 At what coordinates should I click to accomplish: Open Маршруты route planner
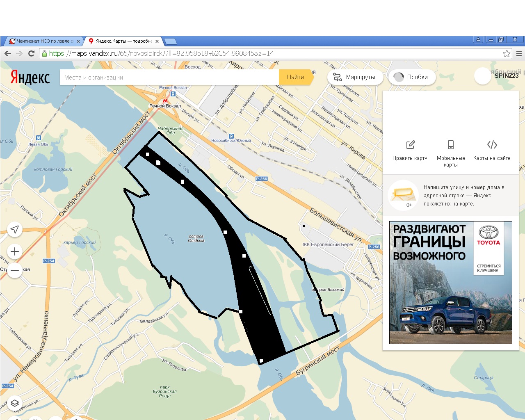[355, 77]
